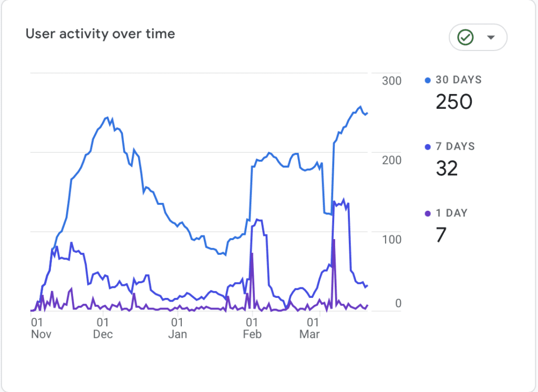The height and width of the screenshot is (392, 538).
Task: Click the green data-quality checkmark icon
Action: (x=464, y=37)
